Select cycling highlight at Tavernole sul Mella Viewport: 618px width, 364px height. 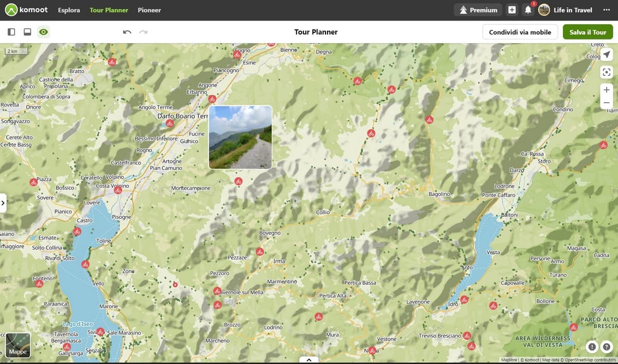pos(217,291)
